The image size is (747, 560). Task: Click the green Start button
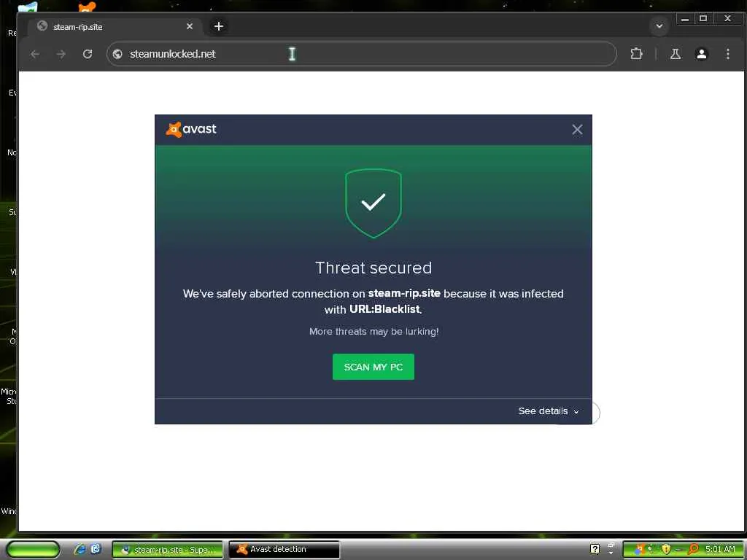(32, 549)
